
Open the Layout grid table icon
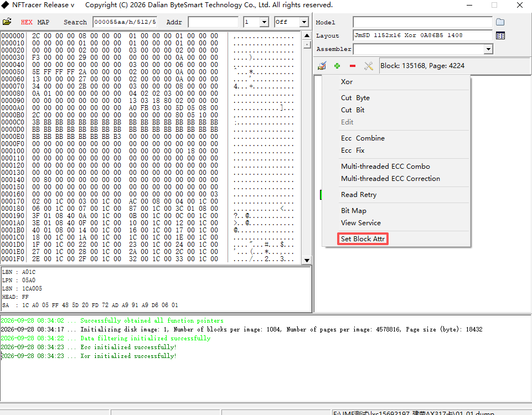pyautogui.click(x=500, y=35)
